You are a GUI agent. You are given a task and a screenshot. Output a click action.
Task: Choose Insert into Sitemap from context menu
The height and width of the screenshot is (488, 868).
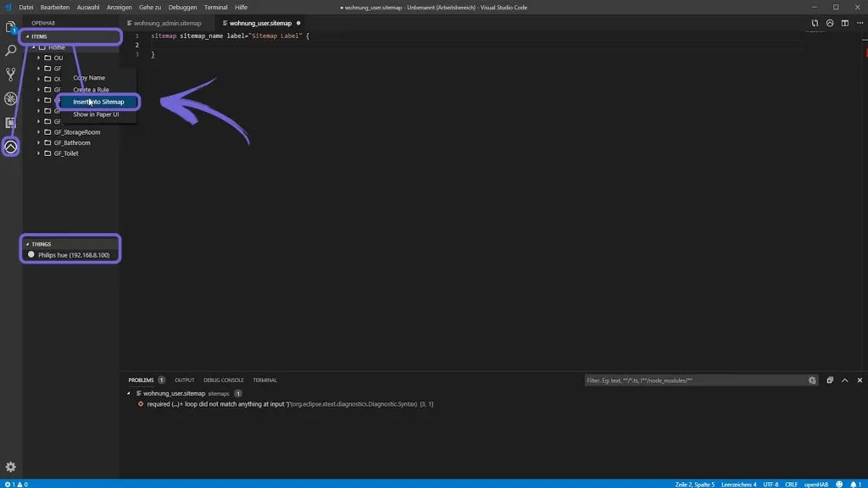98,102
